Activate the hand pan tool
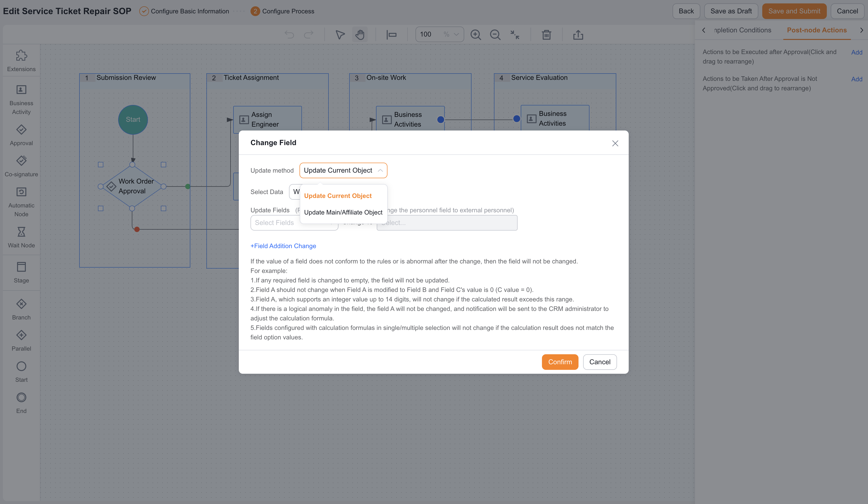The height and width of the screenshot is (504, 868). (360, 34)
